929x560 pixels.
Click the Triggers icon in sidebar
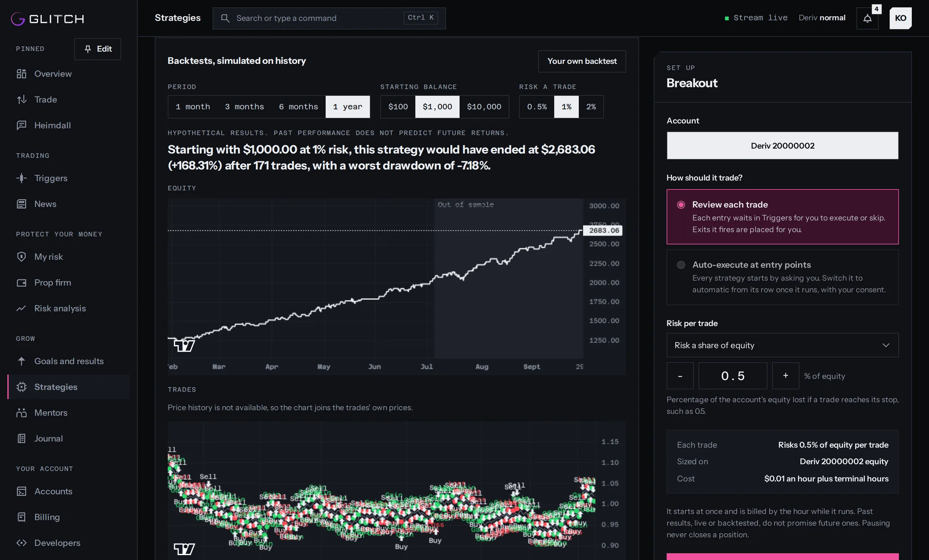coord(21,178)
